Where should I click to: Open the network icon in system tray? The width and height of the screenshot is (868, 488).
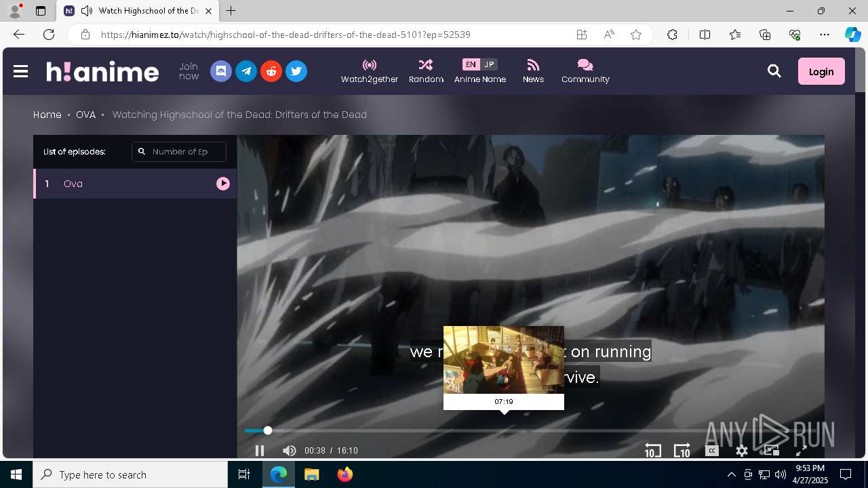(x=764, y=474)
